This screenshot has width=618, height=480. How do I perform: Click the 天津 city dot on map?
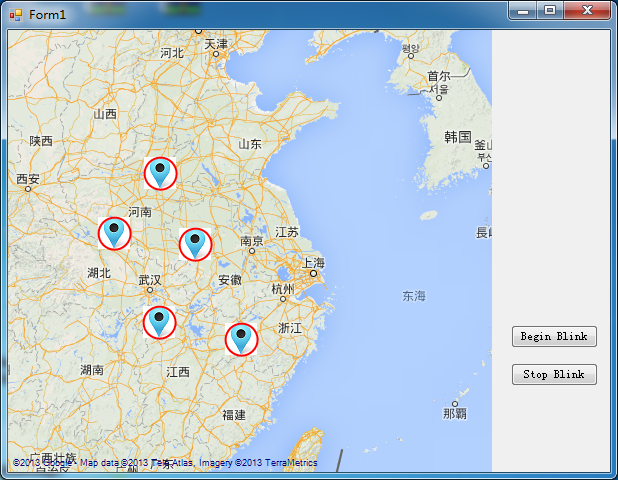216,54
